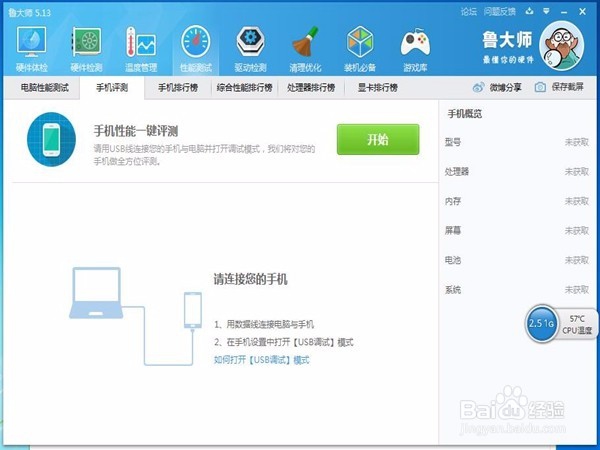This screenshot has width=600, height=450.
Task: Click the upload icon in title bar
Action: coord(529,11)
